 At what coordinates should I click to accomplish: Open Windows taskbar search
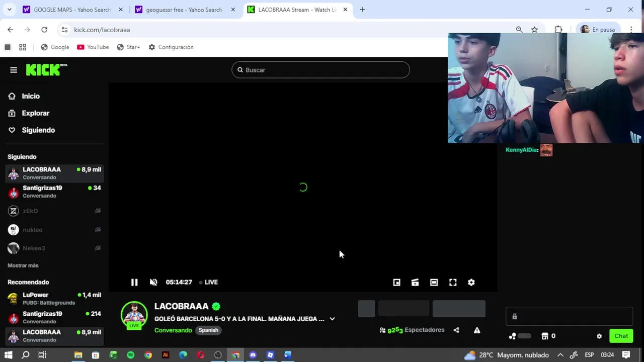[26, 355]
